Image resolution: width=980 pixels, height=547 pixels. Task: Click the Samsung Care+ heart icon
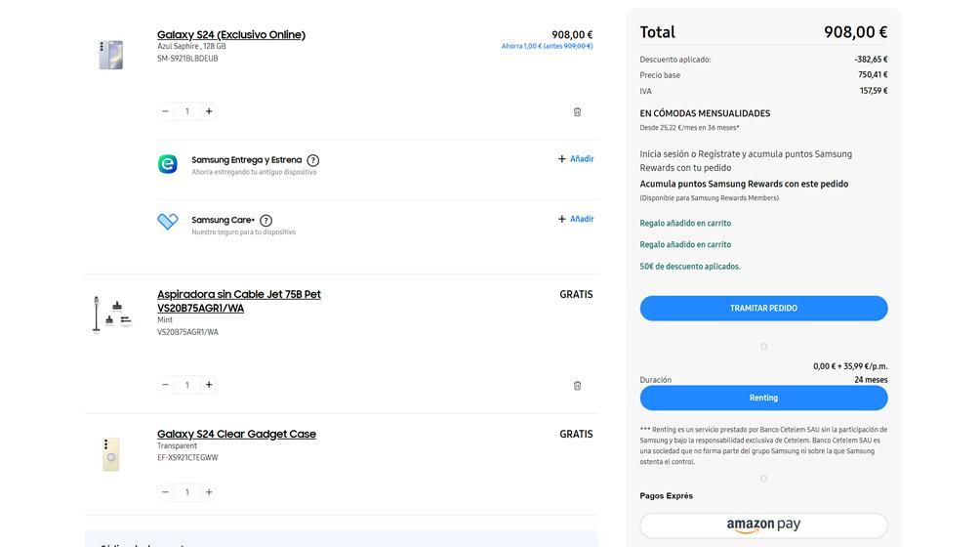tap(168, 223)
